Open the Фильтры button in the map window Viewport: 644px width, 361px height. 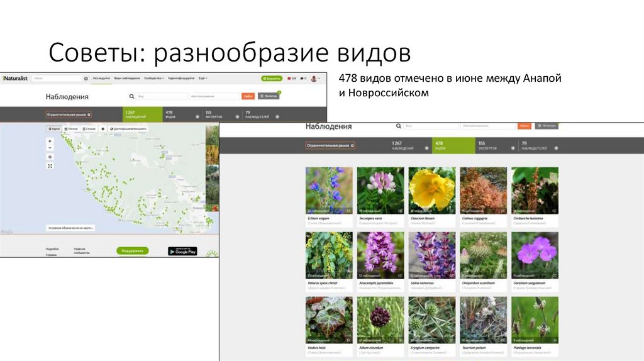tap(269, 96)
